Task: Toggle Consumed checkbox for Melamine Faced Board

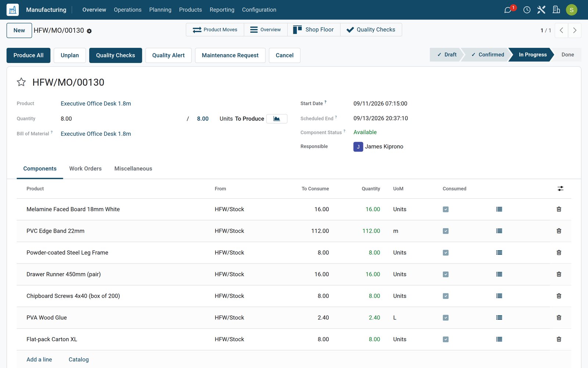Action: (x=446, y=209)
